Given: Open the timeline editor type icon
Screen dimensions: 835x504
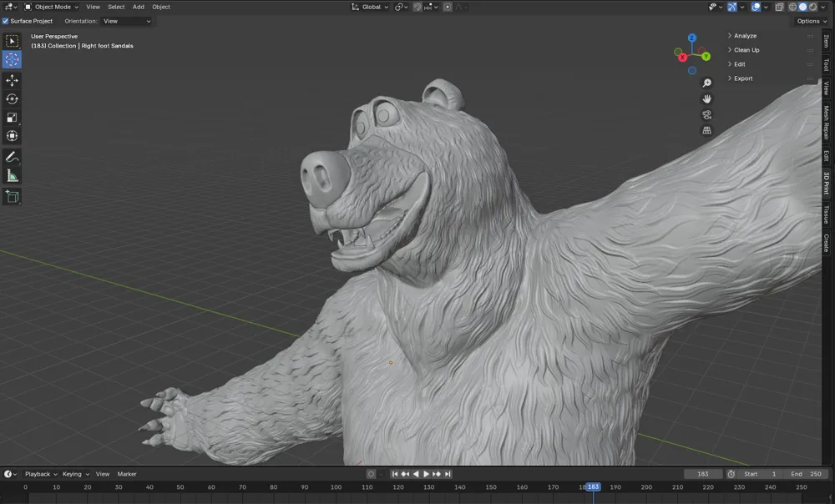Looking at the screenshot, I should (10, 474).
